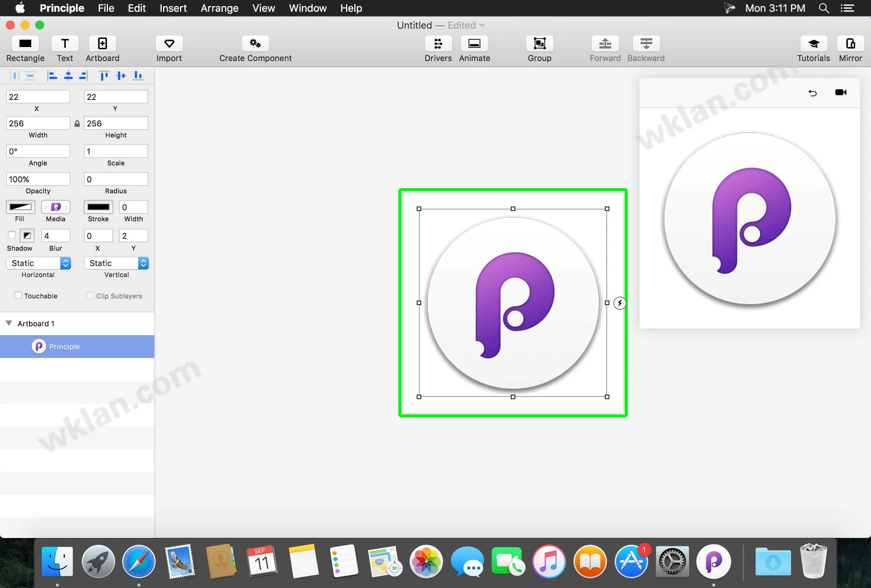Click the Forward arrange icon

pyautogui.click(x=605, y=43)
